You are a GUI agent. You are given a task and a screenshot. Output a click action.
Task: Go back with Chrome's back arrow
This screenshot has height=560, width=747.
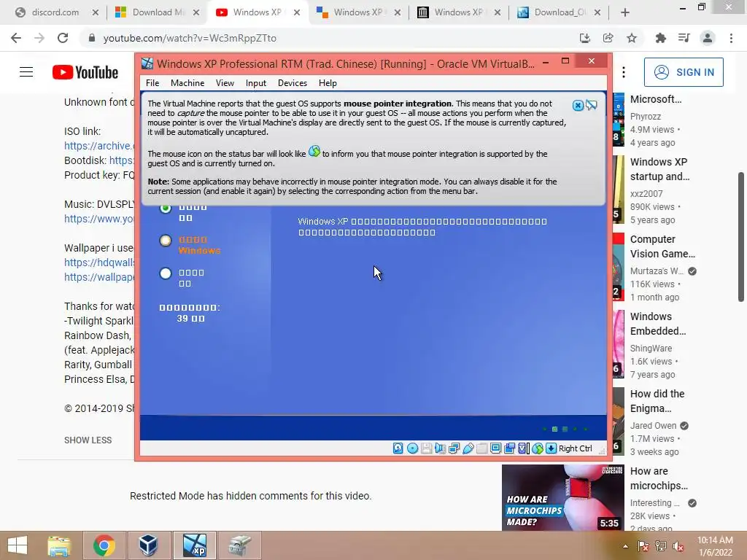[x=16, y=38]
